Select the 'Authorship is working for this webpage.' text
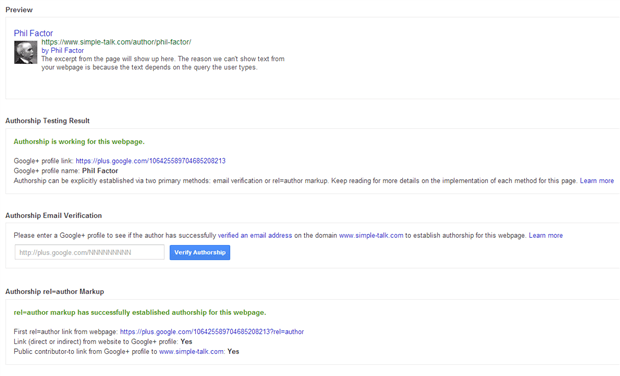 pyautogui.click(x=79, y=142)
